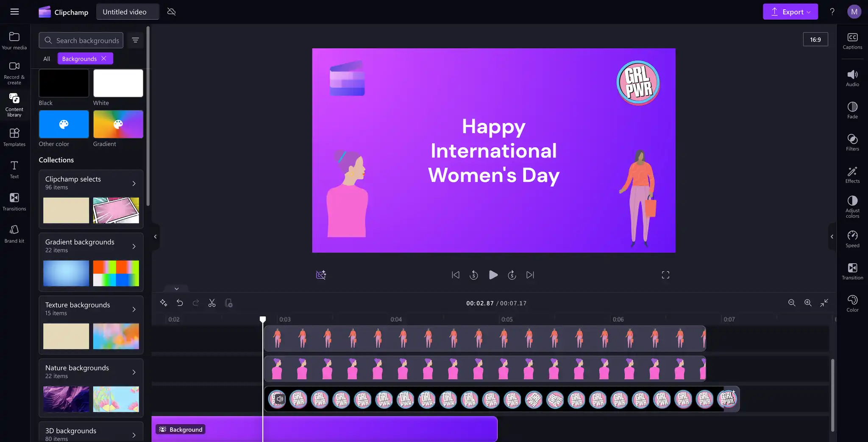
Task: Open Adjust colors panel
Action: (x=852, y=207)
